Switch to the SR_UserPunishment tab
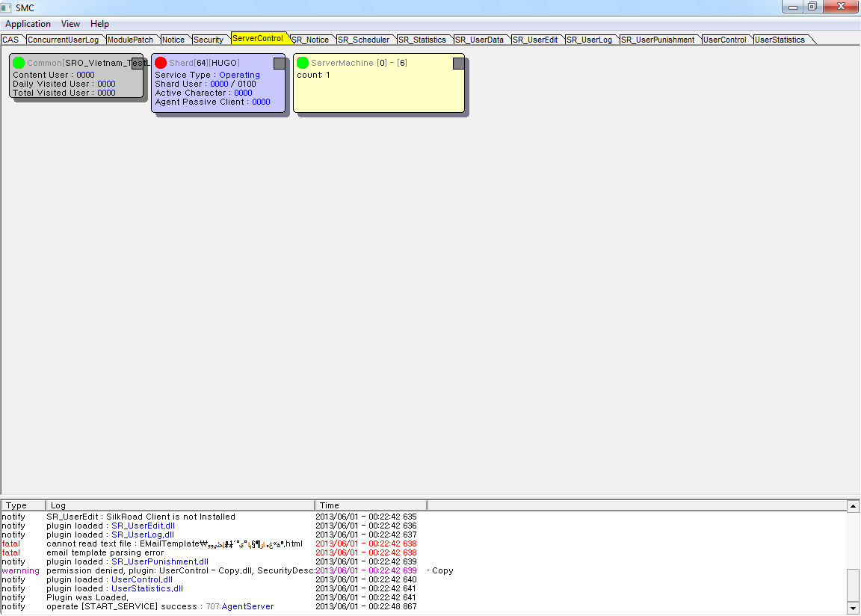 click(x=658, y=40)
